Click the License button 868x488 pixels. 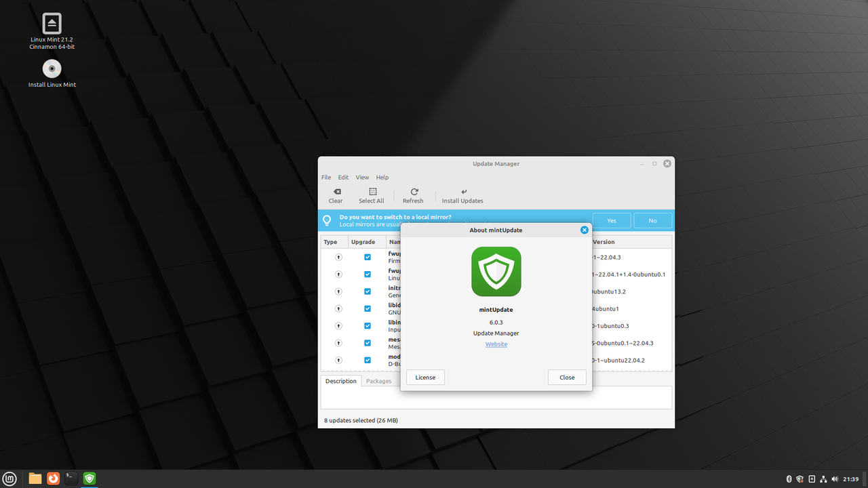(425, 377)
